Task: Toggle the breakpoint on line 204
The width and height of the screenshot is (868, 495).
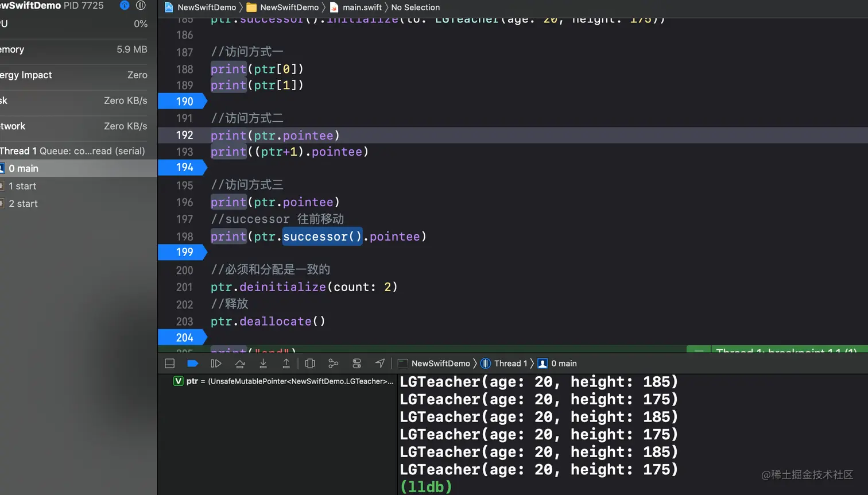Action: pos(182,338)
